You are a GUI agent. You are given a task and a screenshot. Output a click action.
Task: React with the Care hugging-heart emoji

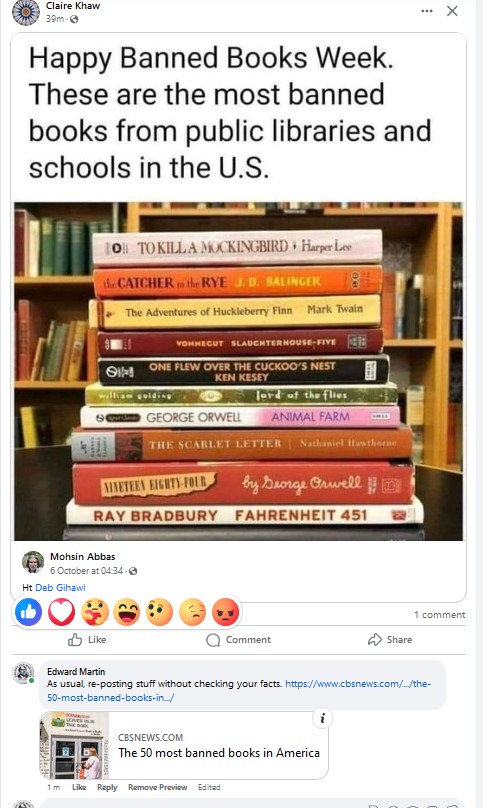click(95, 612)
